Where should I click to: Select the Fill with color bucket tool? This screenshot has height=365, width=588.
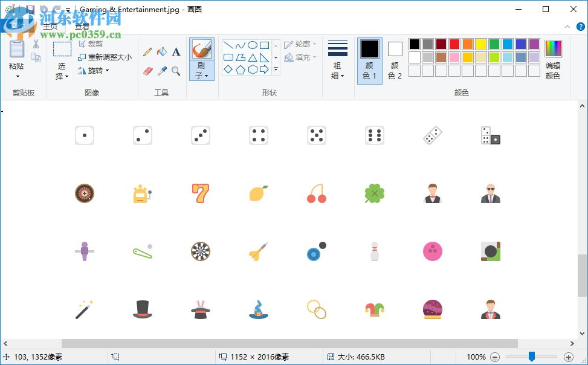click(161, 51)
